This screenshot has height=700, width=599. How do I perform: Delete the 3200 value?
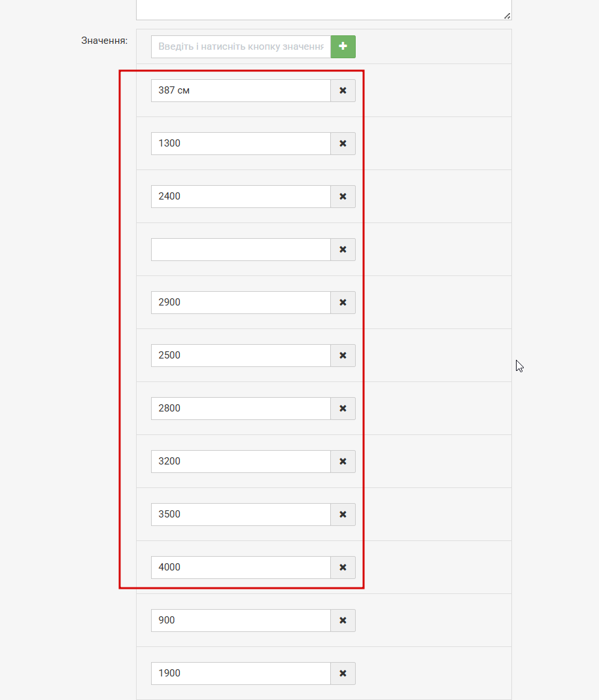tap(343, 462)
